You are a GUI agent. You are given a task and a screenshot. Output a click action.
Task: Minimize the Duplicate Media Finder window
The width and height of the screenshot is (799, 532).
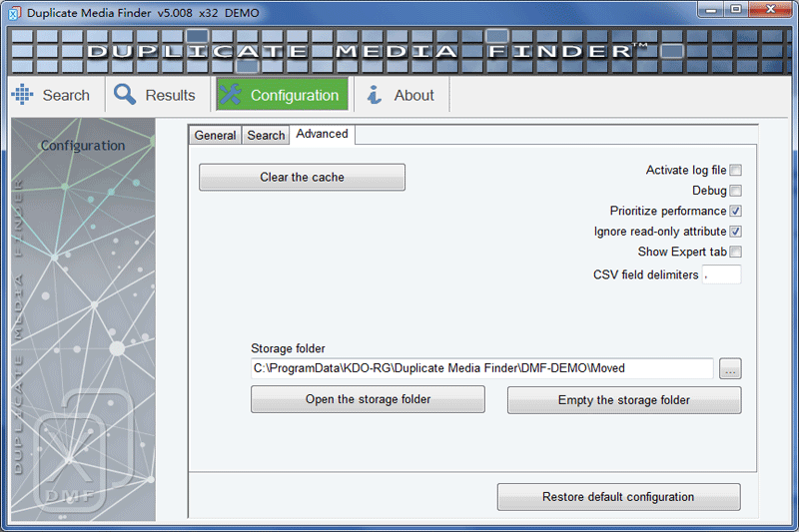pyautogui.click(x=711, y=10)
